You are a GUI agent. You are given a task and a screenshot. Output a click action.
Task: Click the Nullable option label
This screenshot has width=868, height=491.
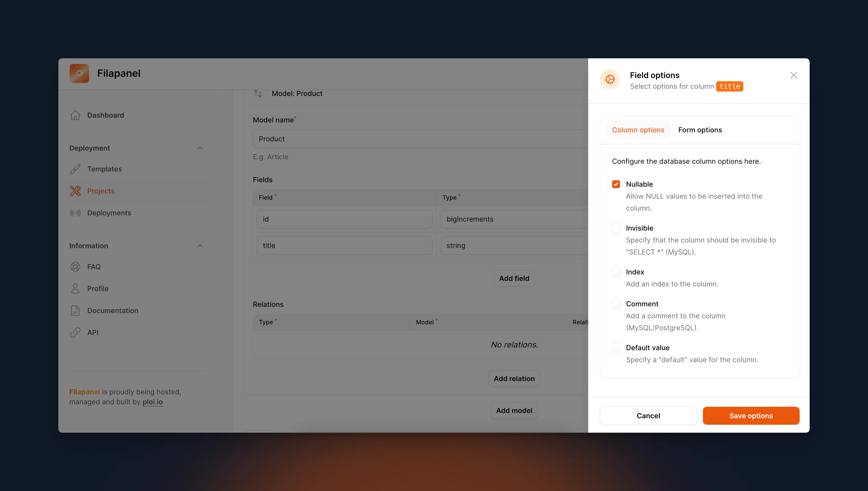[640, 184]
